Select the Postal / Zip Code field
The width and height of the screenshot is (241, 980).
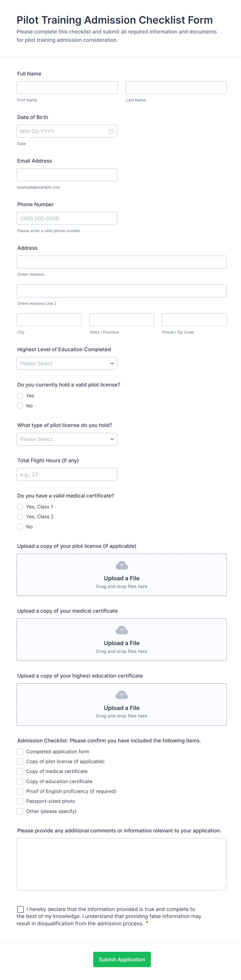point(194,320)
